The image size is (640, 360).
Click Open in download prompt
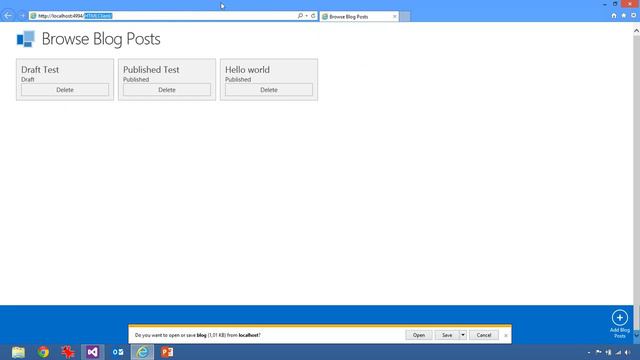(x=419, y=335)
